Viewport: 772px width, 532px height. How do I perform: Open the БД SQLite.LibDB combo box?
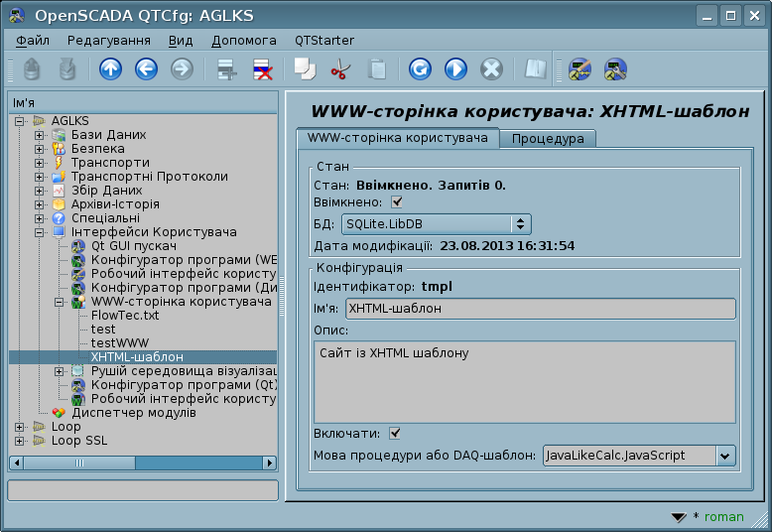[437, 224]
